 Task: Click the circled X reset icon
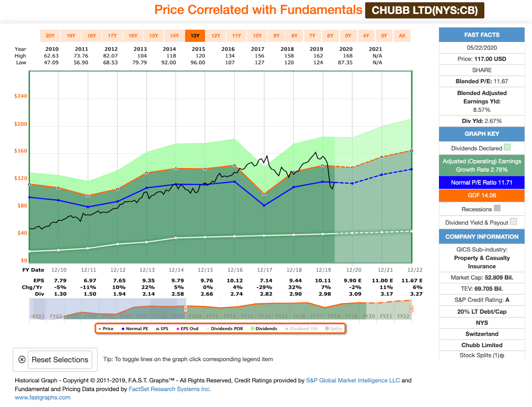tap(22, 360)
